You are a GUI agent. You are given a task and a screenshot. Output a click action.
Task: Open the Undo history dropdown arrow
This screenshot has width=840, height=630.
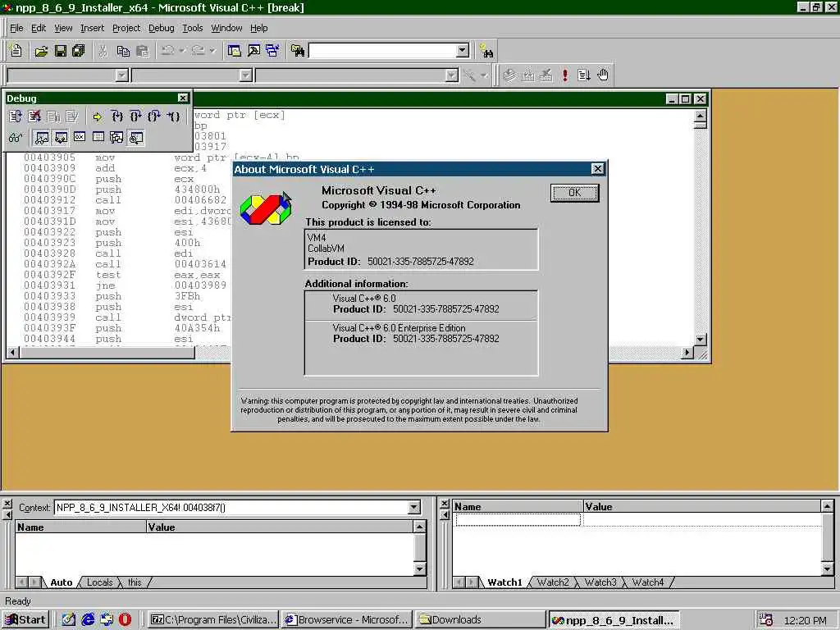182,51
